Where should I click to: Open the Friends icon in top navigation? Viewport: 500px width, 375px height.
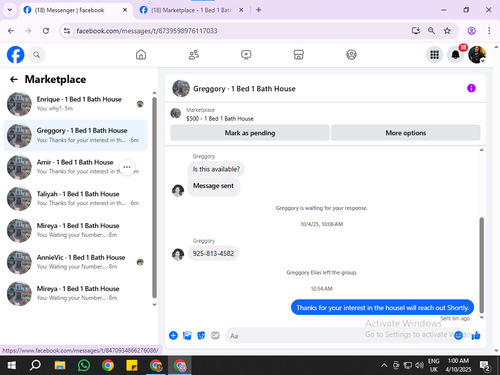194,55
